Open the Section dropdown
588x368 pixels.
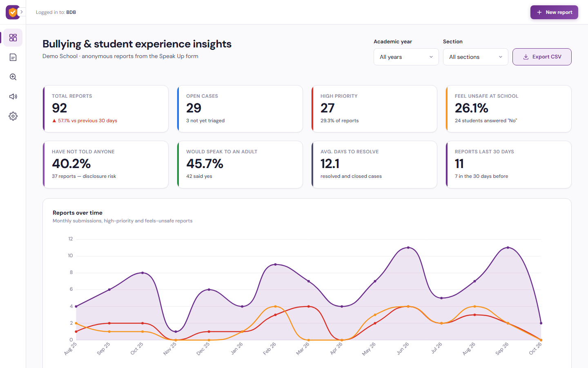(x=476, y=57)
